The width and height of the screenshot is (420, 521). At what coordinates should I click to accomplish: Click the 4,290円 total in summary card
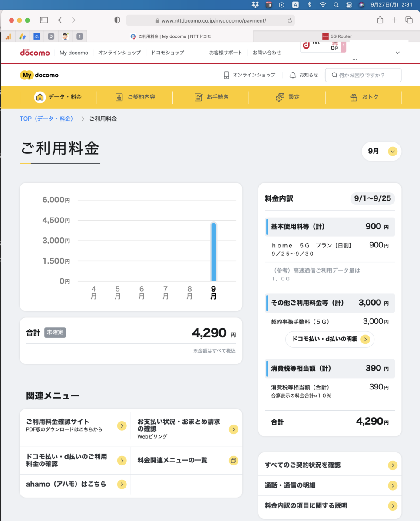(214, 333)
